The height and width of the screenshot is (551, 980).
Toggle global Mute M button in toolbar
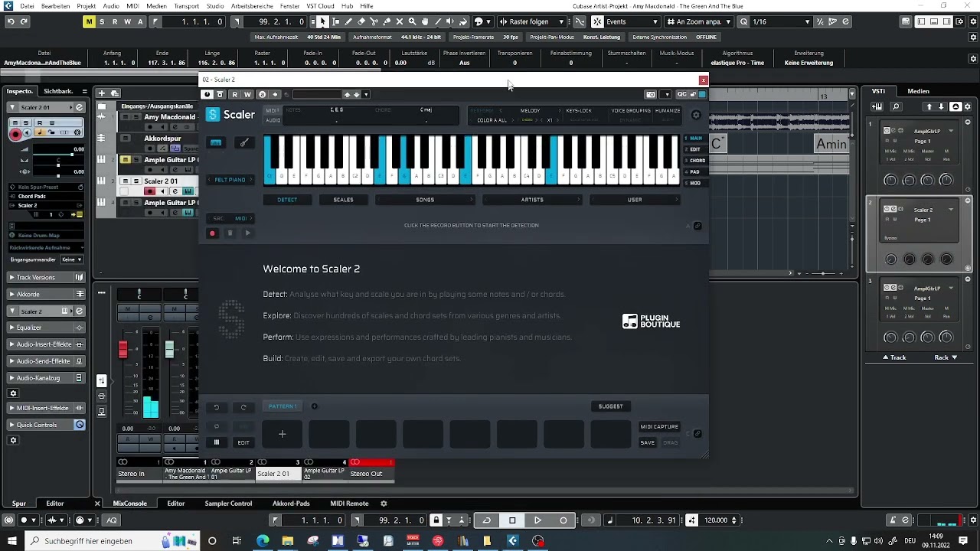(x=89, y=21)
